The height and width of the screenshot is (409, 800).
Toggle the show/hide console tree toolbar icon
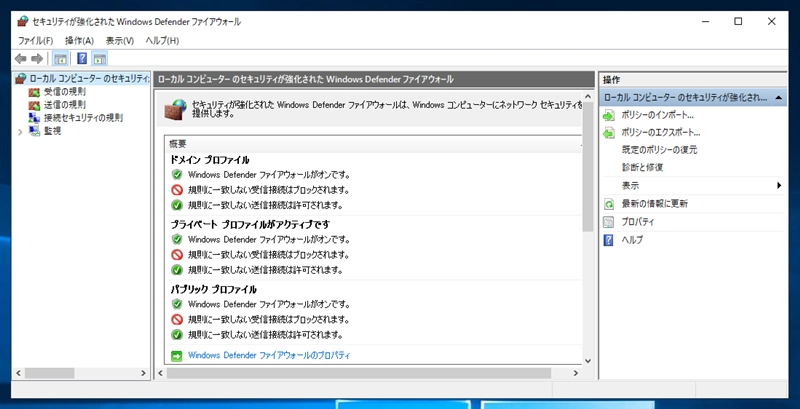point(60,59)
